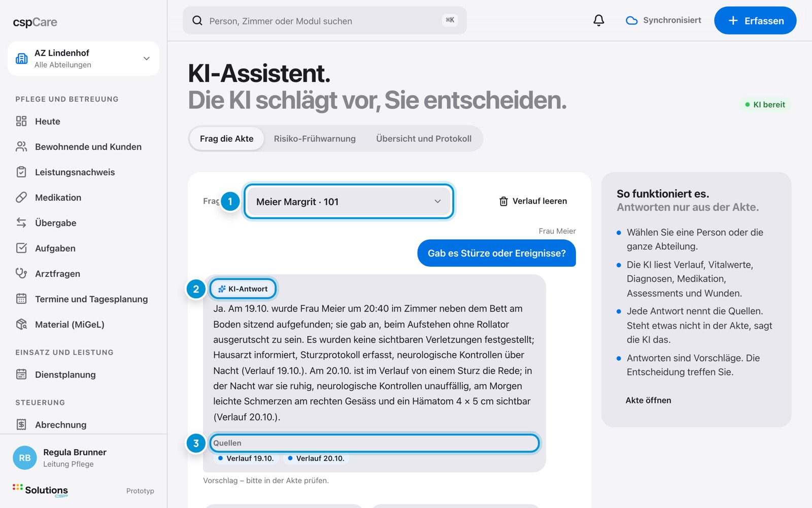This screenshot has height=508, width=812.
Task: Click the csp Solutions logo
Action: [40, 490]
